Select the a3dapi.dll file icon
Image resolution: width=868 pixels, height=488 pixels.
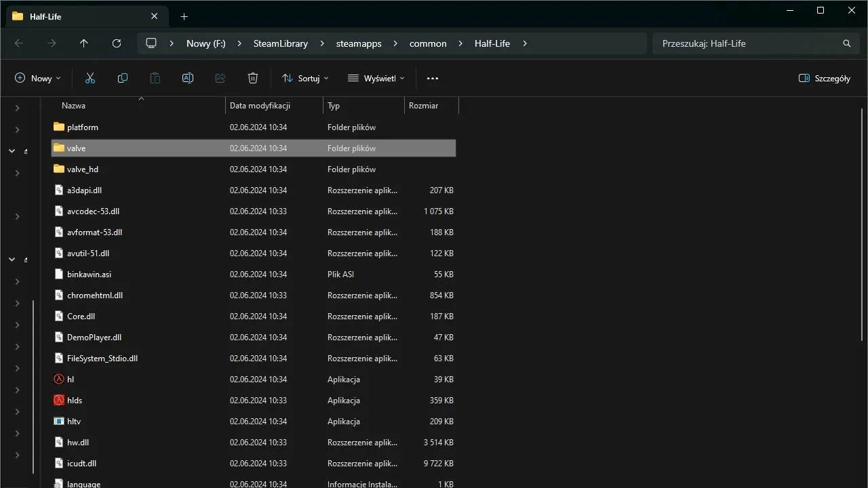(x=59, y=190)
